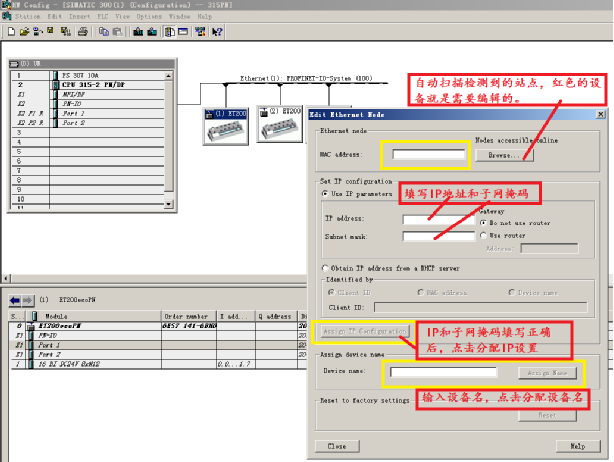614x462 pixels.
Task: Select Do not use router option
Action: [483, 222]
